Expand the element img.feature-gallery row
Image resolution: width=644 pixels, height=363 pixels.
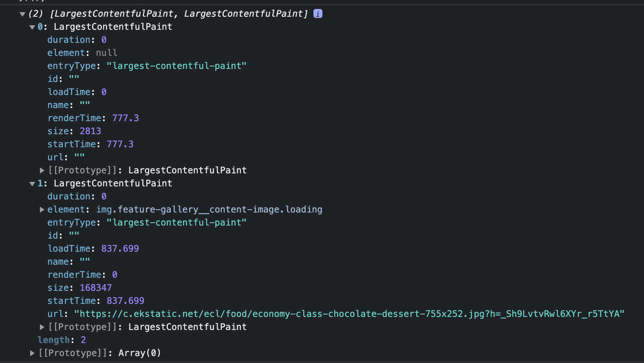(42, 209)
